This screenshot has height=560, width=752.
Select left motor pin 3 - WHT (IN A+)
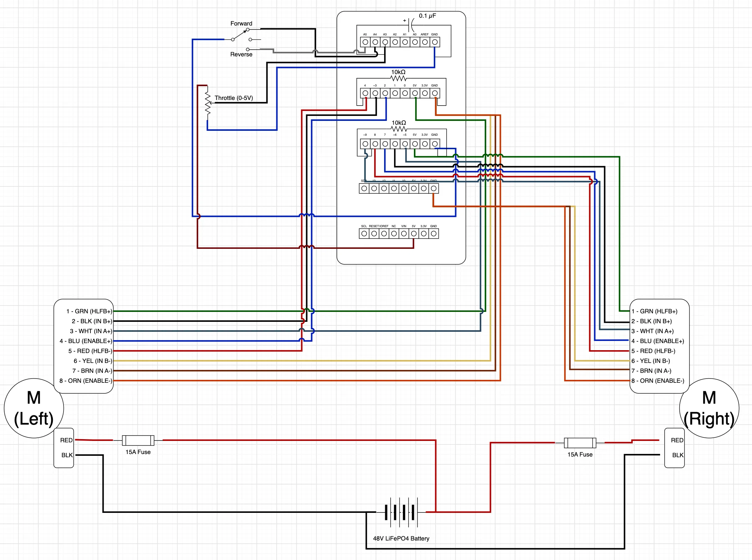click(x=91, y=331)
